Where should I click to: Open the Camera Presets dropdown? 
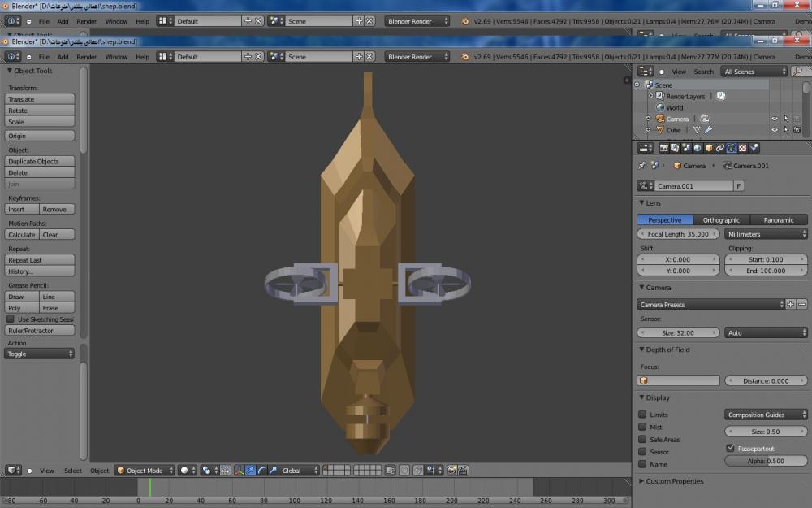710,305
